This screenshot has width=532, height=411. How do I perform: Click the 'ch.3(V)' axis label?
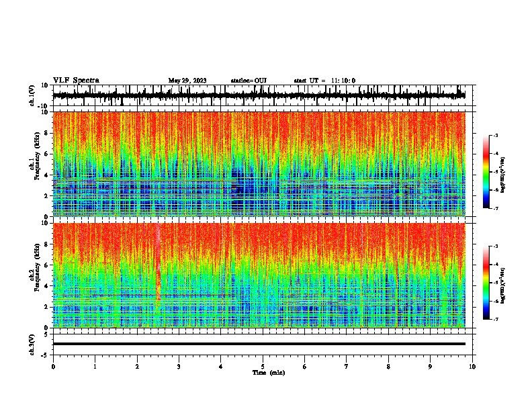pos(32,345)
